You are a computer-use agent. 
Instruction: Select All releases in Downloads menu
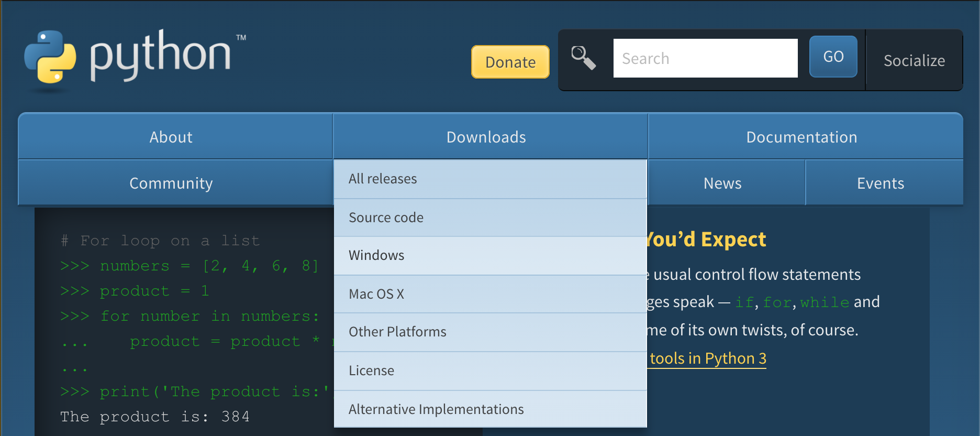[491, 179]
